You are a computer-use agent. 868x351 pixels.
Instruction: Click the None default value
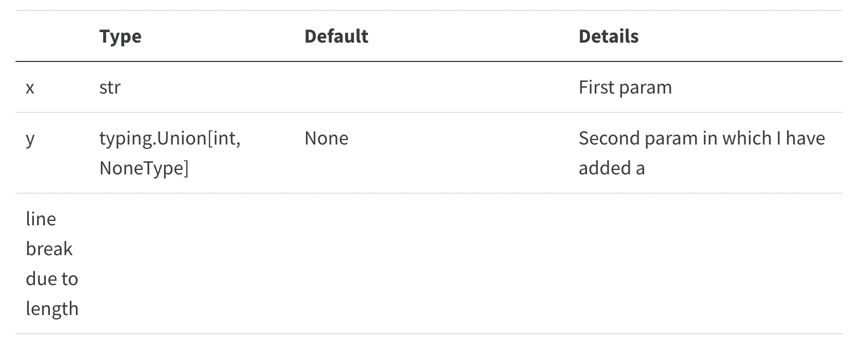click(x=326, y=138)
